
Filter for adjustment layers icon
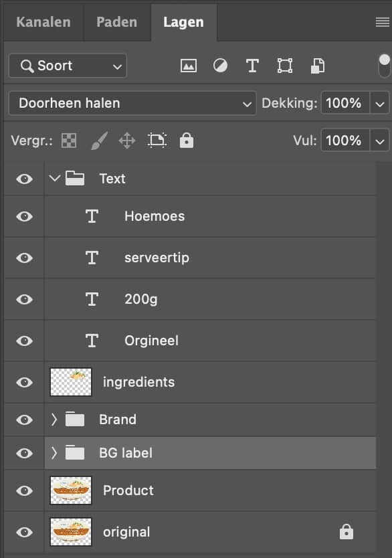220,66
